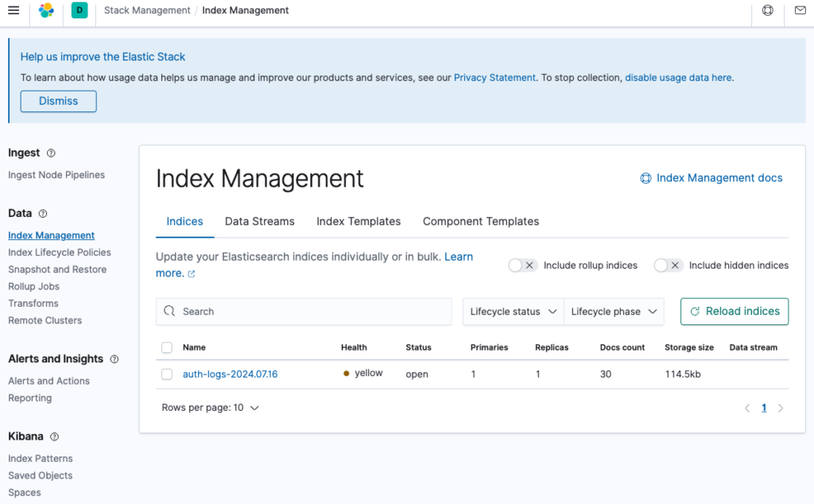Click the external link icon after Learn more
This screenshot has width=814, height=504.
point(192,273)
